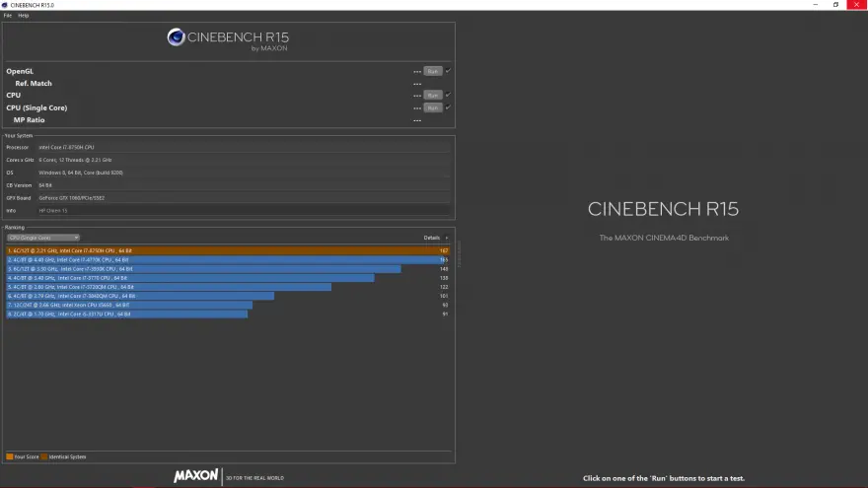Click the app icon in the title bar
The image size is (868, 488).
pyautogui.click(x=5, y=4)
